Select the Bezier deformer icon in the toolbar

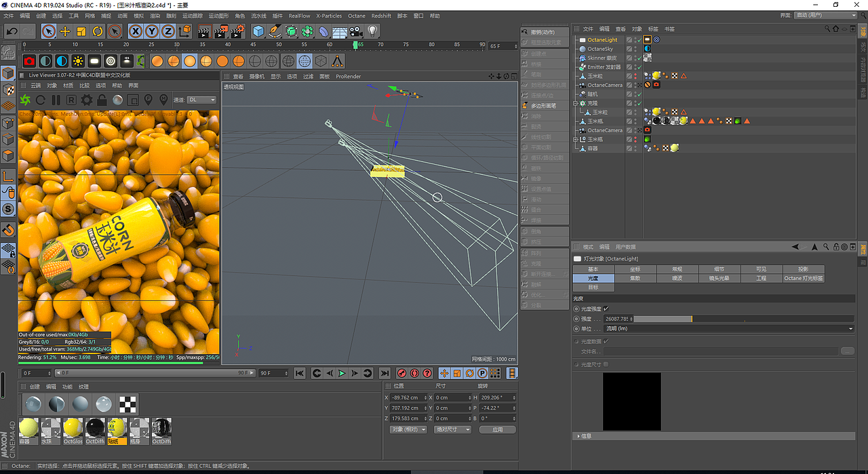(323, 31)
